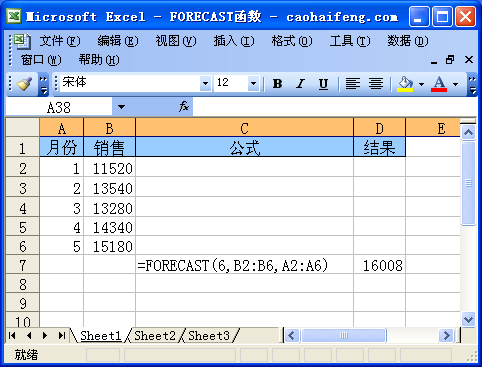
Task: Apply fill color with paint bucket icon
Action: tap(405, 84)
